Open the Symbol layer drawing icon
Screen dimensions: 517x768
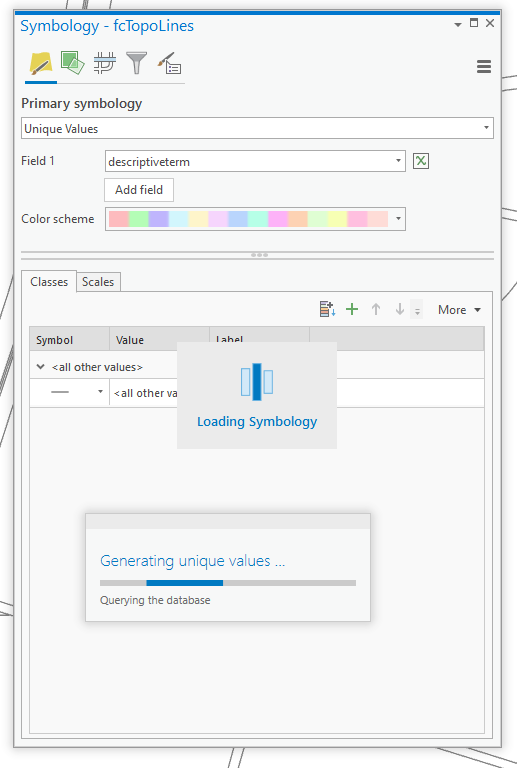click(105, 64)
